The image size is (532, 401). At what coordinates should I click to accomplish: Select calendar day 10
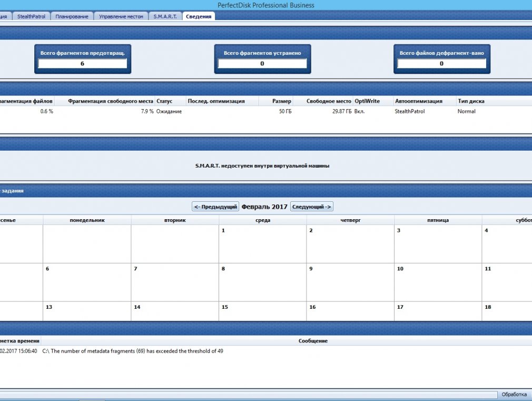coord(438,282)
